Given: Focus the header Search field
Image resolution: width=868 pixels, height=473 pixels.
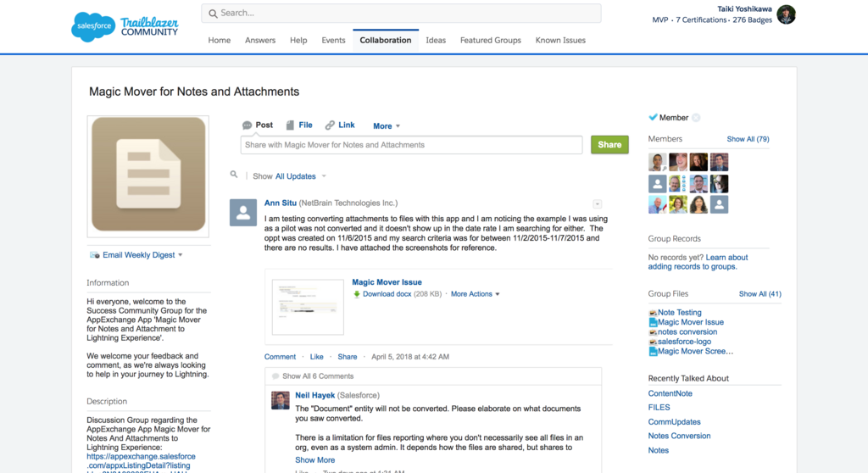Looking at the screenshot, I should (401, 14).
